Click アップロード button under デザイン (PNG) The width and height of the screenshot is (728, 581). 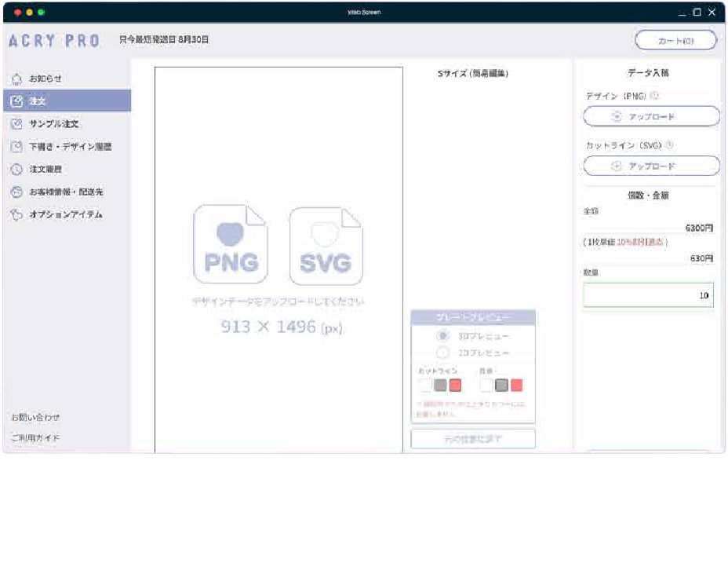(x=651, y=116)
